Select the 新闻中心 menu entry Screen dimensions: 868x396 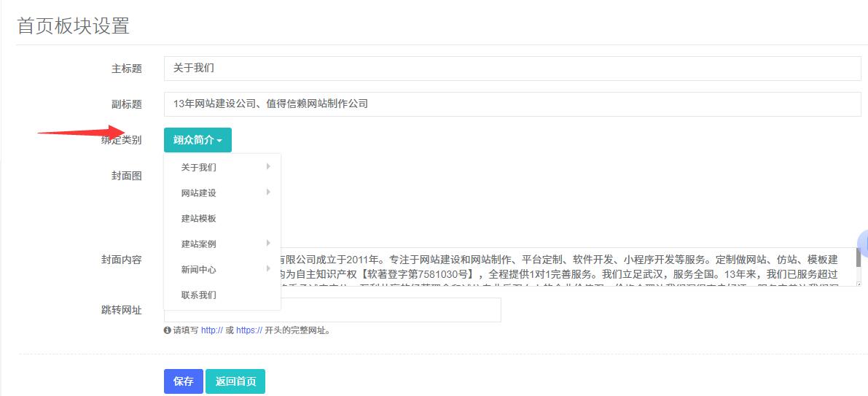[199, 270]
